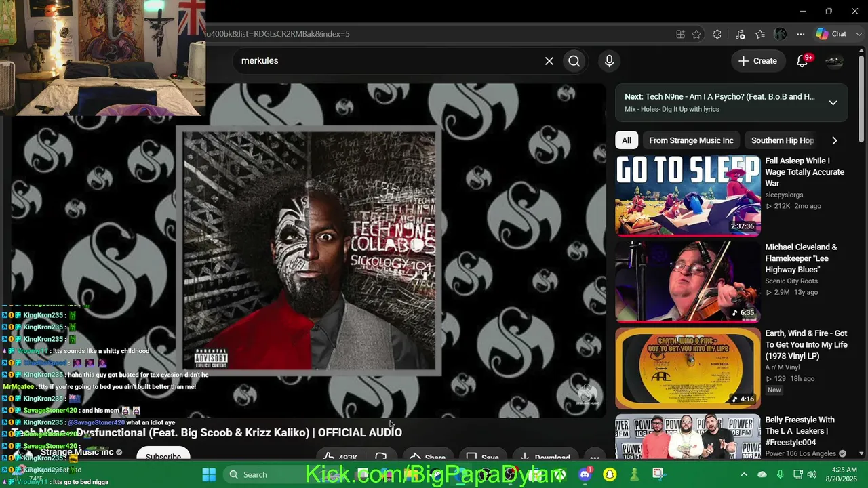Open Belly Freestyle video thumbnail
Screen dimensions: 868x488
click(x=688, y=436)
